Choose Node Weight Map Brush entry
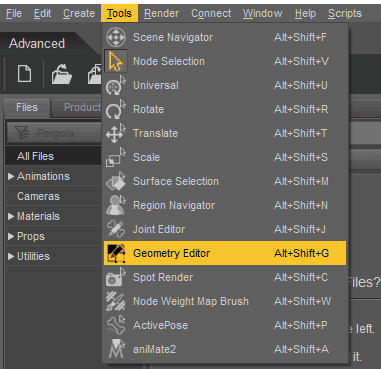The height and width of the screenshot is (369, 381). click(x=225, y=301)
